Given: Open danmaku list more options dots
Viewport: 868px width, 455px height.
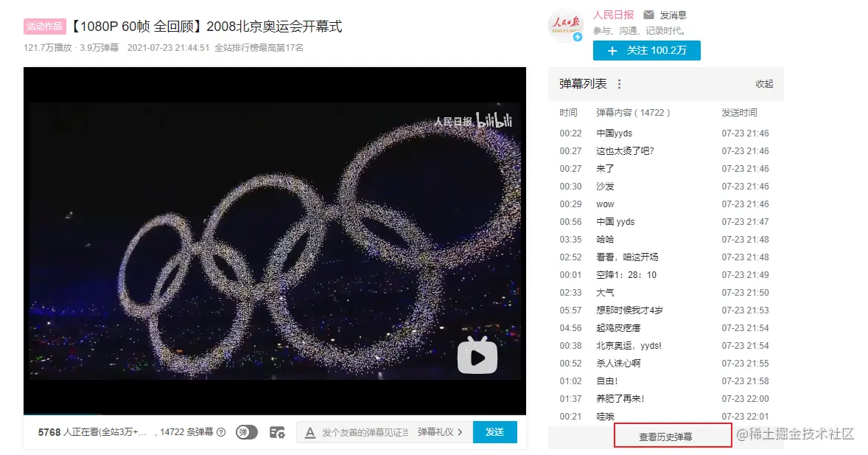Looking at the screenshot, I should tap(620, 84).
